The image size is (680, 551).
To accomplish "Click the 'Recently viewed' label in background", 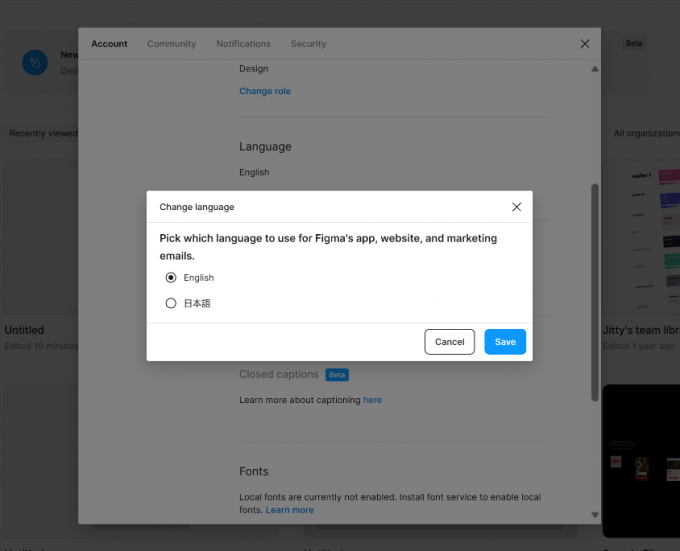I will coord(43,133).
